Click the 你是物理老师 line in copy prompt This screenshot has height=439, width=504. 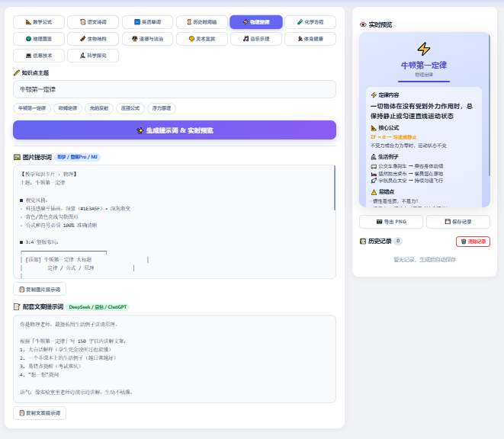click(69, 324)
